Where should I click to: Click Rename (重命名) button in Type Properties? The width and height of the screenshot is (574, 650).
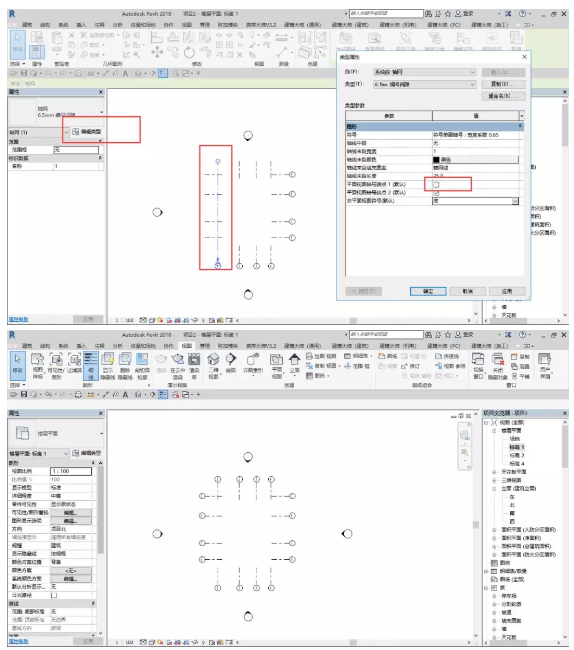(504, 96)
